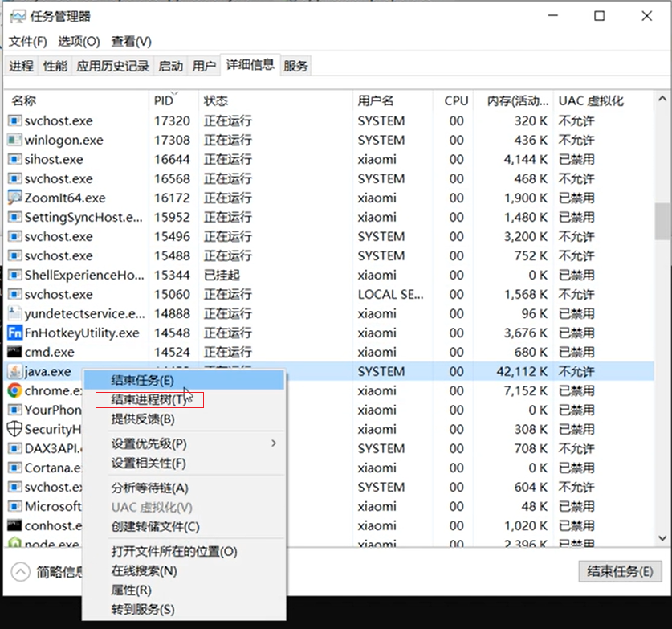
Task: Click the chrome.exe process icon
Action: pyautogui.click(x=14, y=390)
